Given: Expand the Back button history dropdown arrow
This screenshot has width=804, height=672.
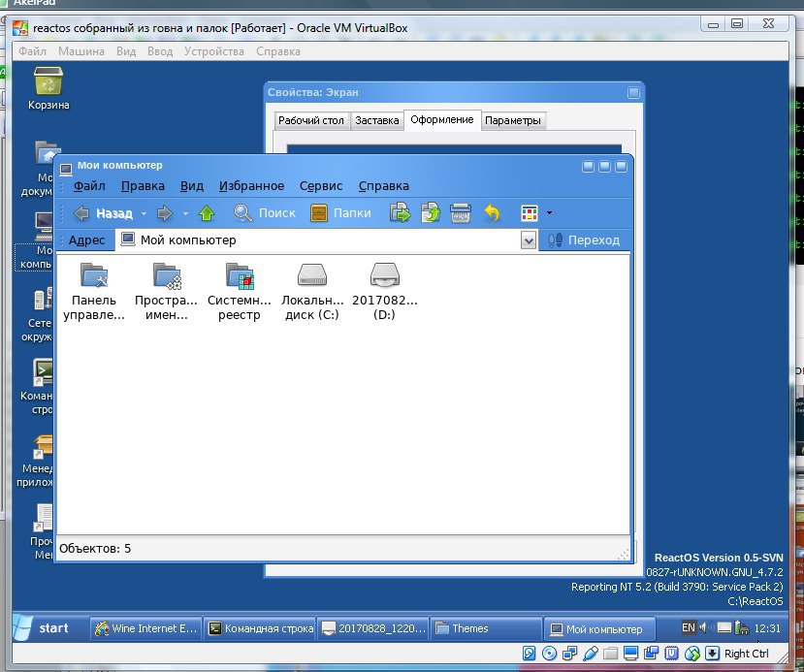Looking at the screenshot, I should (144, 213).
